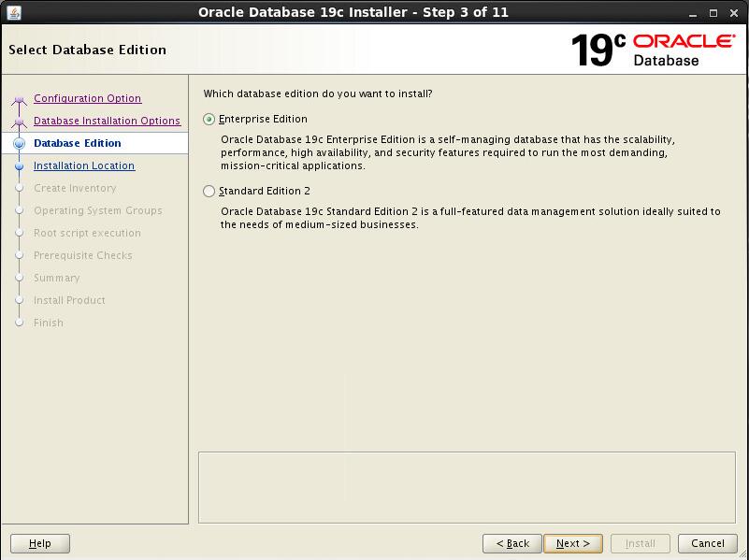This screenshot has height=560, width=749.
Task: Open the Help dialog
Action: [40, 543]
